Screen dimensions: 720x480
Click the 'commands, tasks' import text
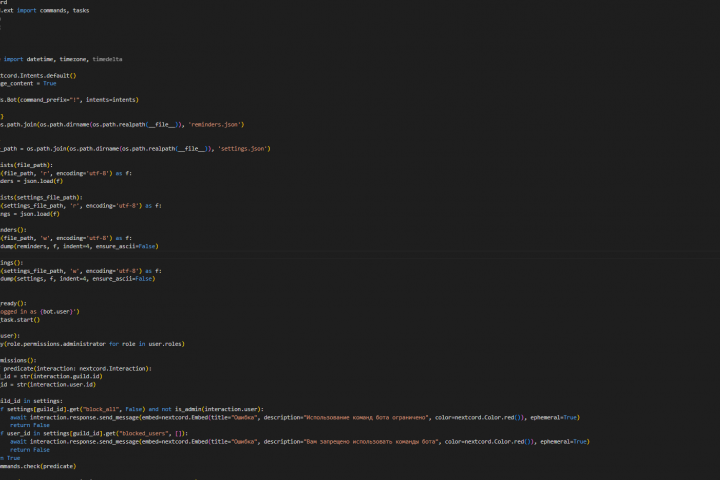coord(64,10)
